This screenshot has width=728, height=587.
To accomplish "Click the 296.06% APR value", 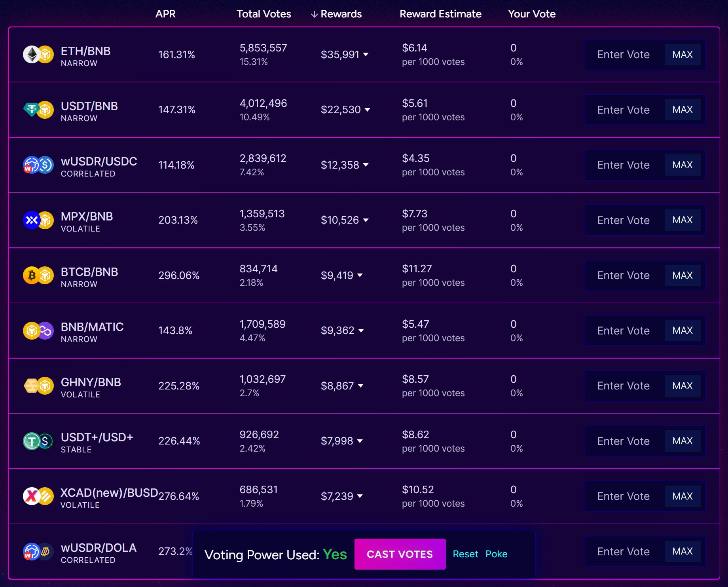I will pos(179,275).
